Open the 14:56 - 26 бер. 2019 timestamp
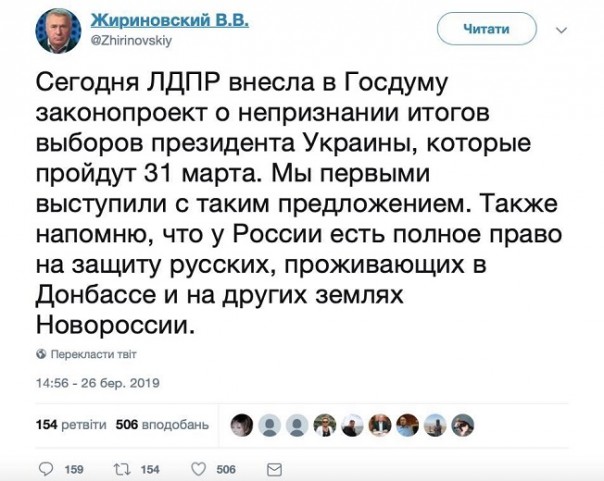 click(x=91, y=382)
